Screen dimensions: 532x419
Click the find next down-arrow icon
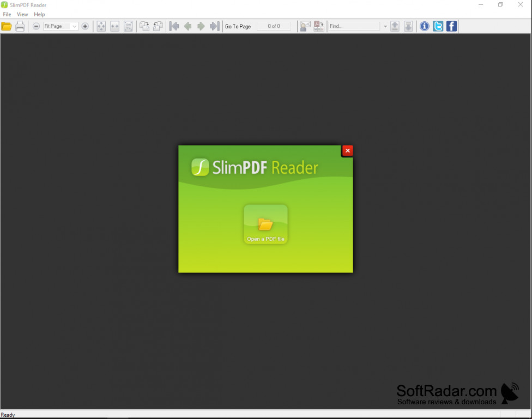point(408,26)
